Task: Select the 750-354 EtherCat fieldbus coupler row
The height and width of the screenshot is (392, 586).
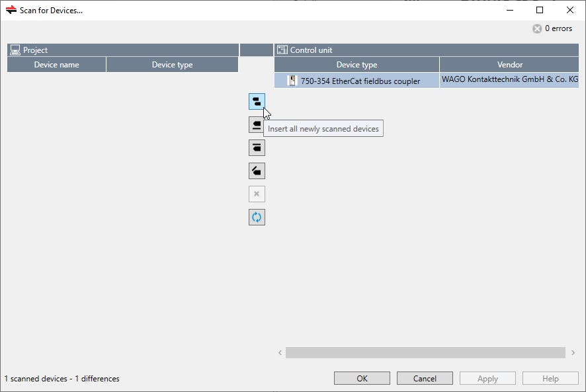Action: [x=427, y=81]
